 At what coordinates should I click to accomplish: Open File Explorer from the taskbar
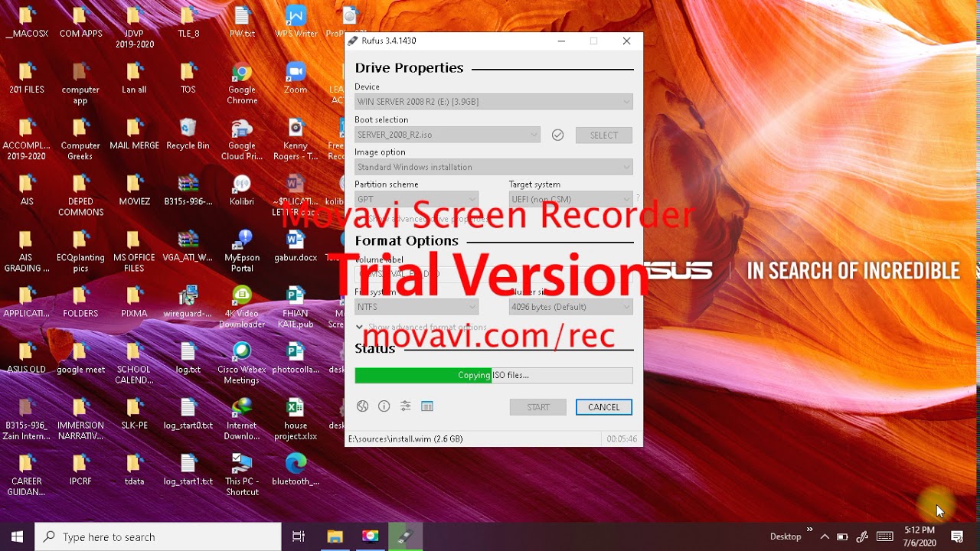point(335,536)
